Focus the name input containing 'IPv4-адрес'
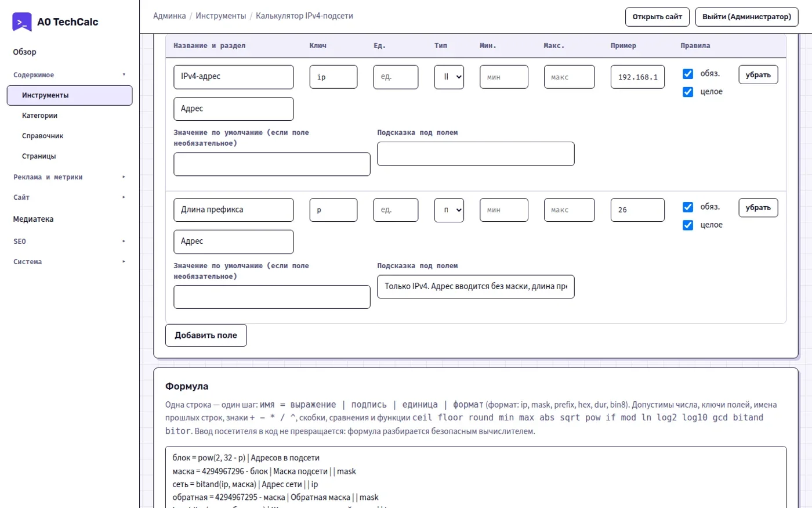The height and width of the screenshot is (508, 812). pyautogui.click(x=234, y=77)
